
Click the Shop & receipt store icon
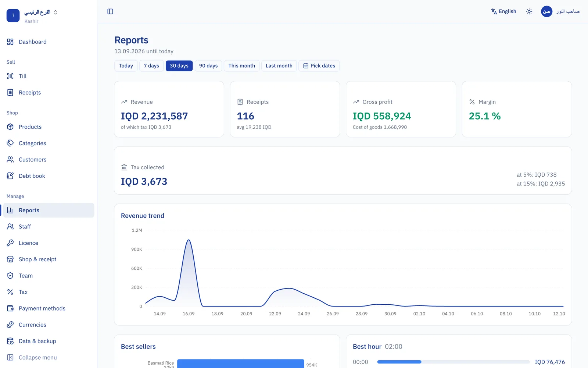click(10, 259)
